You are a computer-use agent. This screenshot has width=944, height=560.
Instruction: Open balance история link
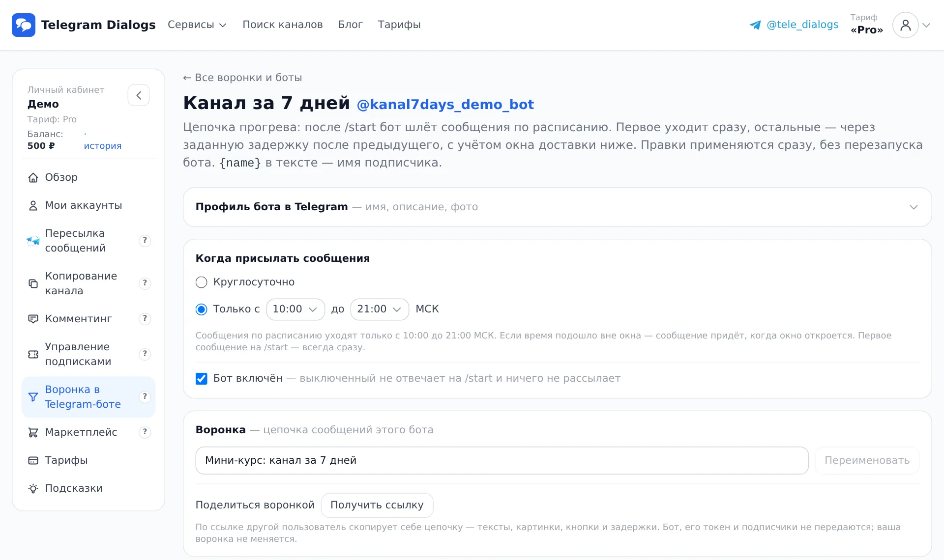[x=102, y=146]
